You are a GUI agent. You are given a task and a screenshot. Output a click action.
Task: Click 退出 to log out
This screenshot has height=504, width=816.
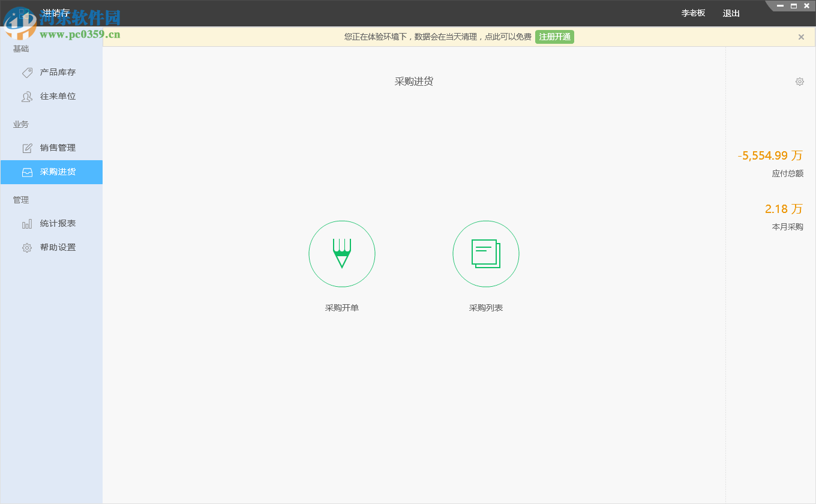coord(731,13)
